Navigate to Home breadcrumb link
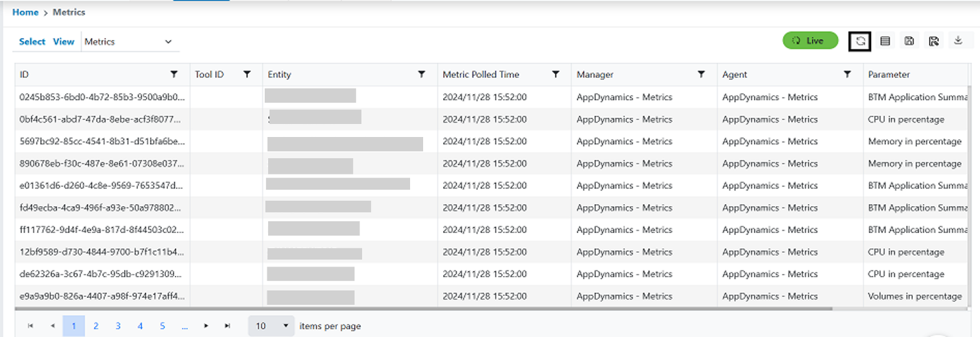This screenshot has width=980, height=337. click(x=25, y=12)
